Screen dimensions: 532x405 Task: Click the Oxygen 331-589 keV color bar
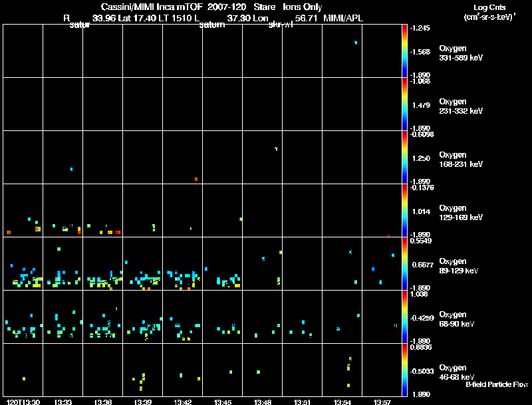[x=406, y=51]
